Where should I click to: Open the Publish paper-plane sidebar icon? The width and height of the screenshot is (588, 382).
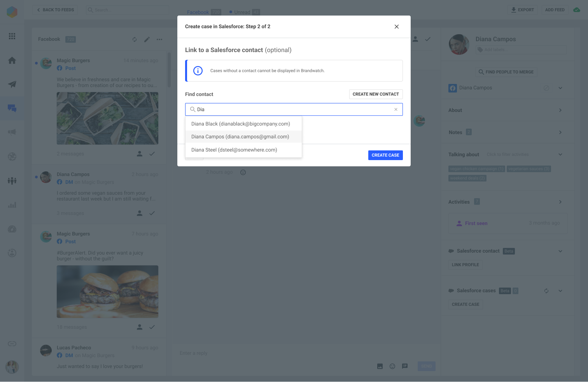pyautogui.click(x=12, y=84)
